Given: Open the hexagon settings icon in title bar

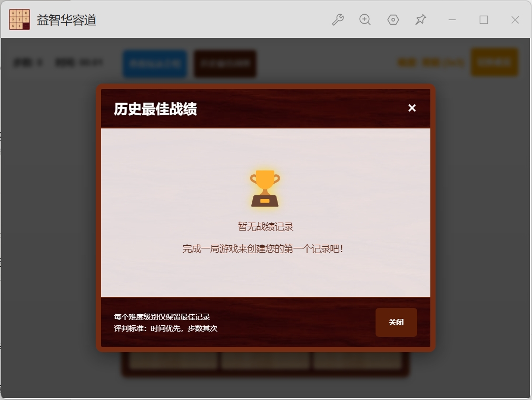Looking at the screenshot, I should (x=393, y=19).
